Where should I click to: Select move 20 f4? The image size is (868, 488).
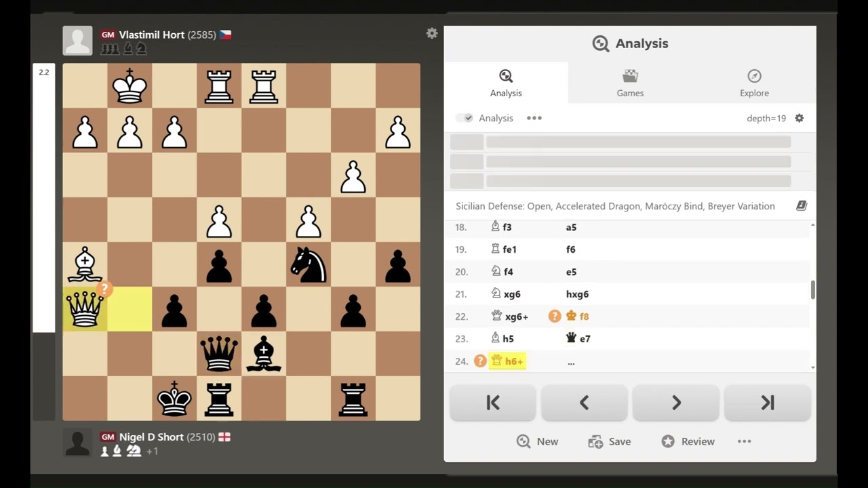(x=502, y=272)
